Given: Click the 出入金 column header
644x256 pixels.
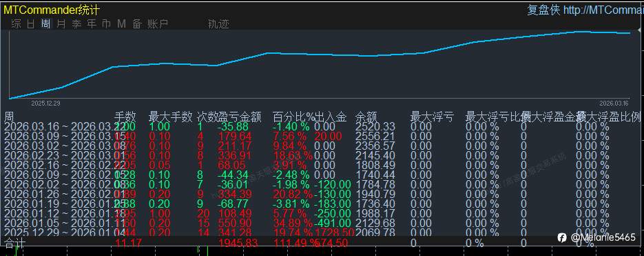Looking at the screenshot, I should coord(331,117).
